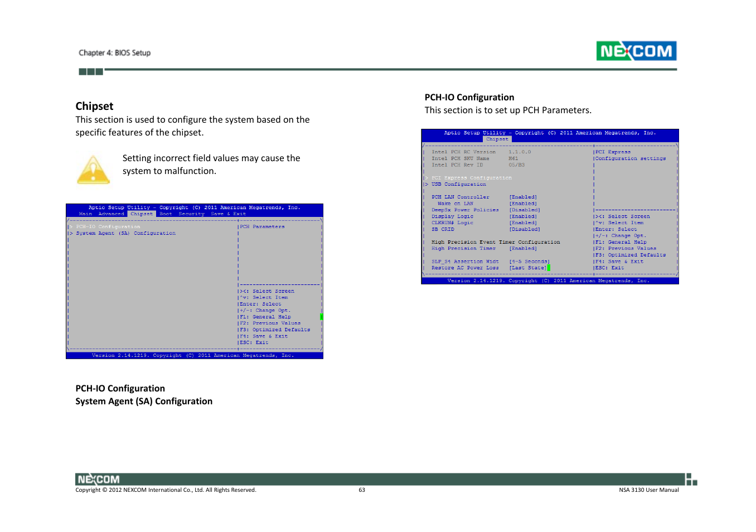Click the Chipset section heading
The image size is (756, 532).
click(x=94, y=106)
